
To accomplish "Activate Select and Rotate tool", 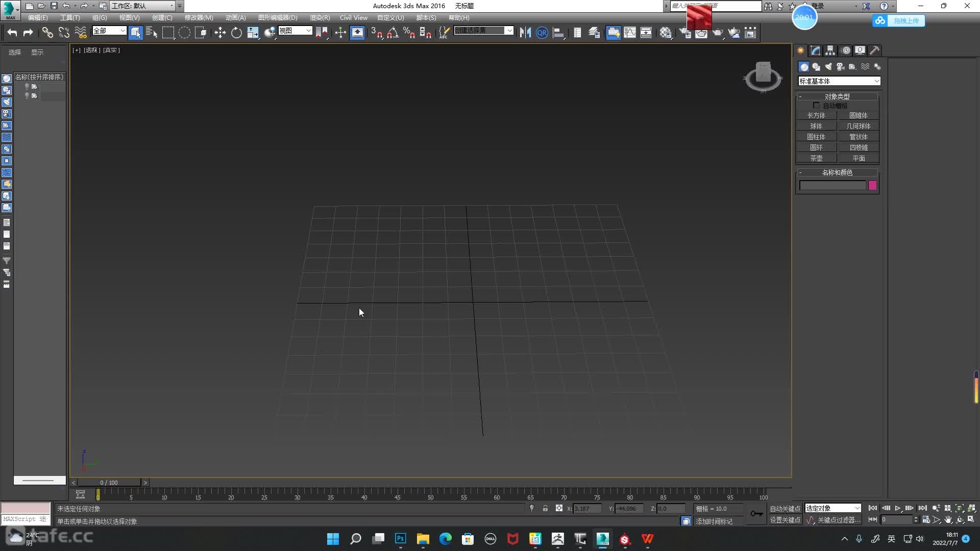I will 236,33.
